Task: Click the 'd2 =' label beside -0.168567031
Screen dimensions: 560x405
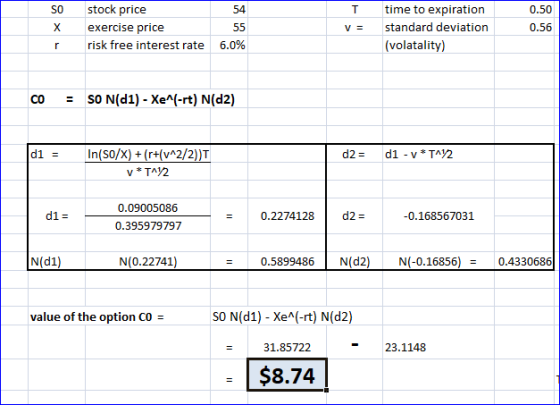Action: click(354, 216)
